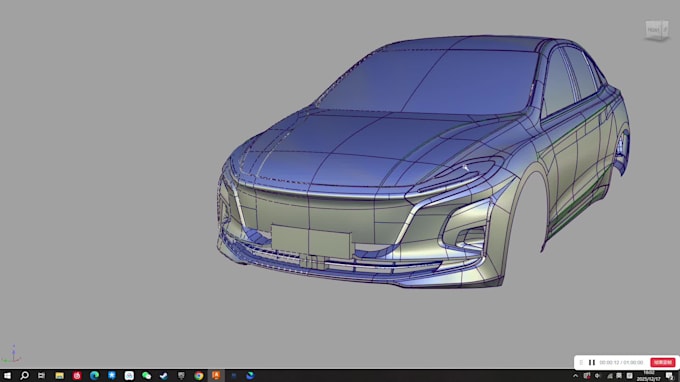Open the blue-green swirl app taskbar icon
Image resolution: width=680 pixels, height=382 pixels.
(x=250, y=375)
